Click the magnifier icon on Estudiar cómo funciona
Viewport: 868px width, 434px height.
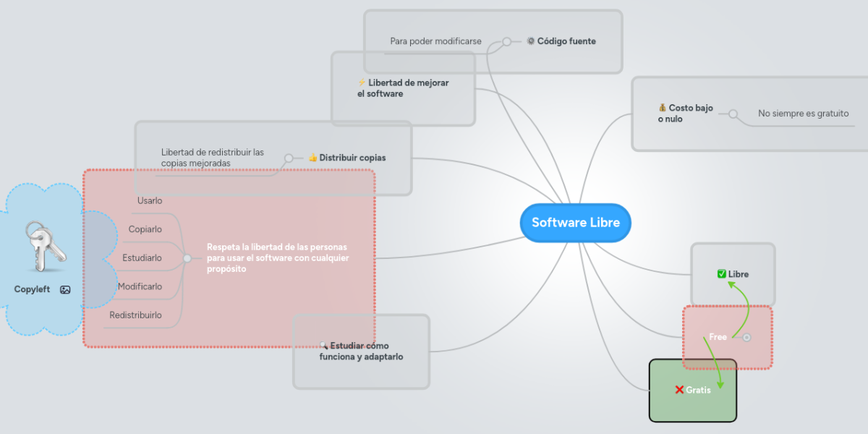click(323, 346)
